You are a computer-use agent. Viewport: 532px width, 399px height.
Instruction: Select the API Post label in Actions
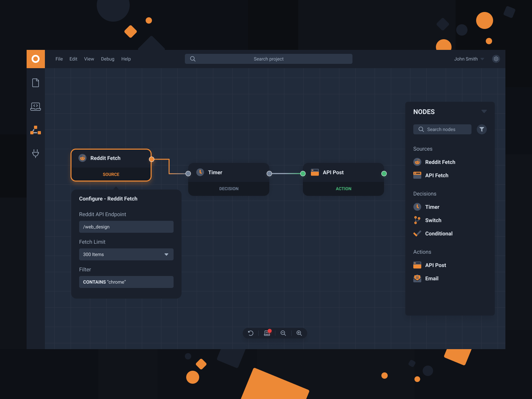point(436,265)
